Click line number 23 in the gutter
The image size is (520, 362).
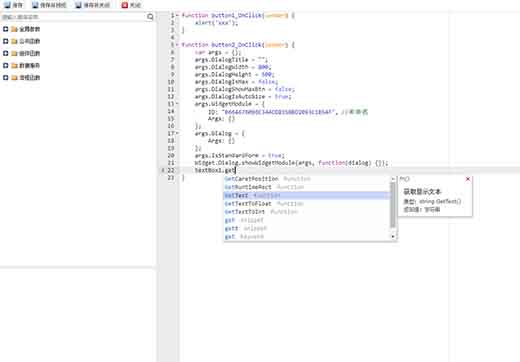(171, 178)
